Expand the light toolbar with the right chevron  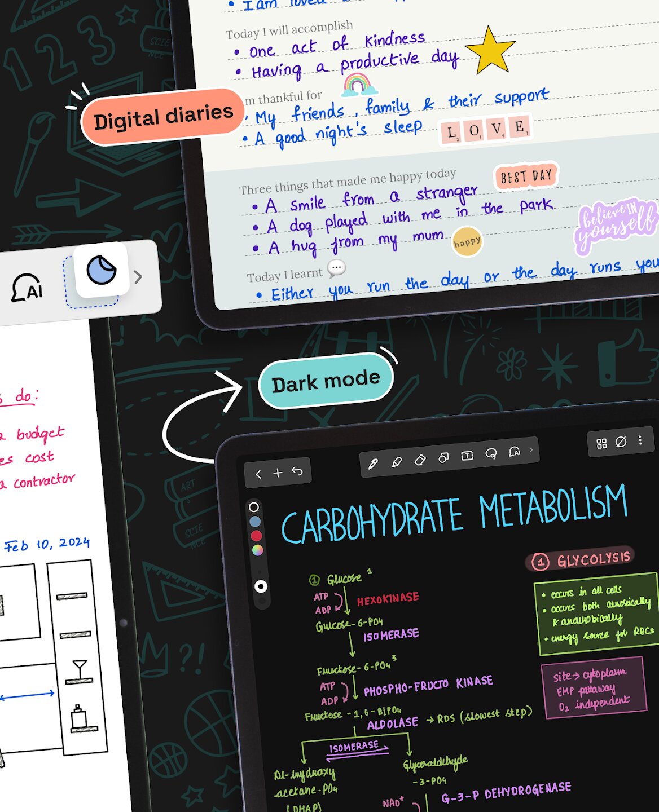[x=138, y=277]
